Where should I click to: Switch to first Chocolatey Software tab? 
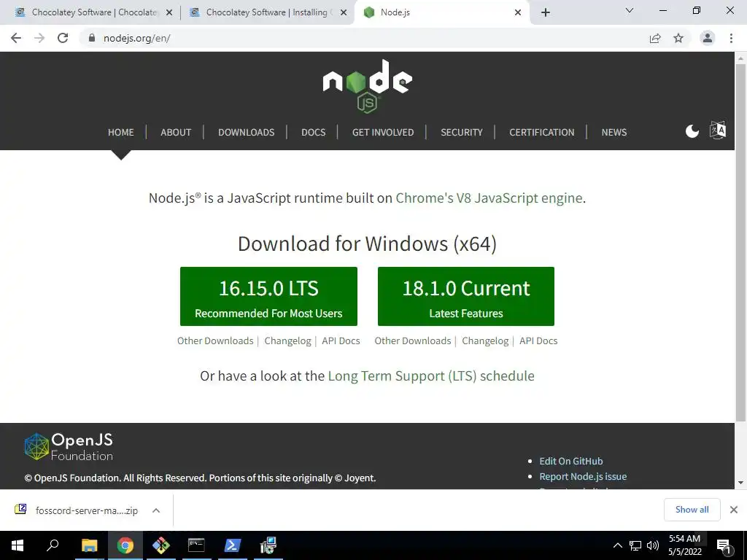[x=93, y=12]
